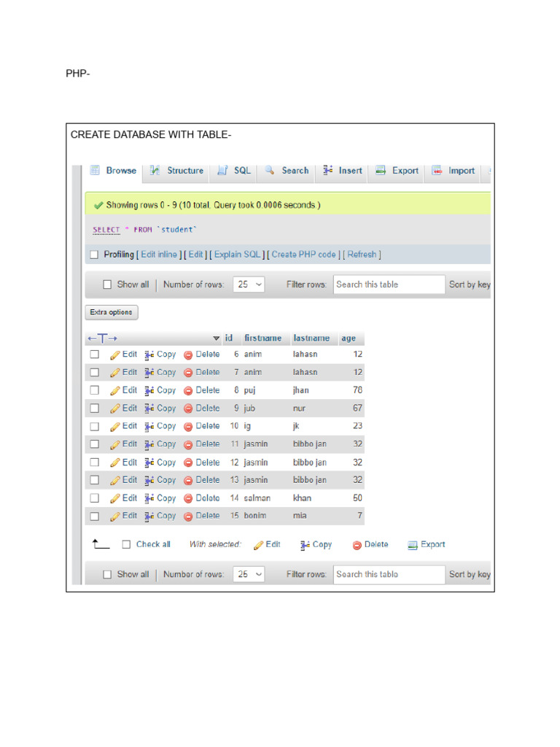The width and height of the screenshot is (560, 747).
Task: Sort by the firstname column header
Action: point(262,338)
